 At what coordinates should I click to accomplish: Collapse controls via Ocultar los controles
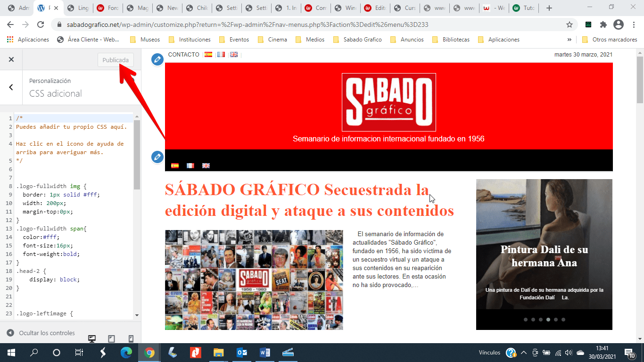tap(41, 333)
